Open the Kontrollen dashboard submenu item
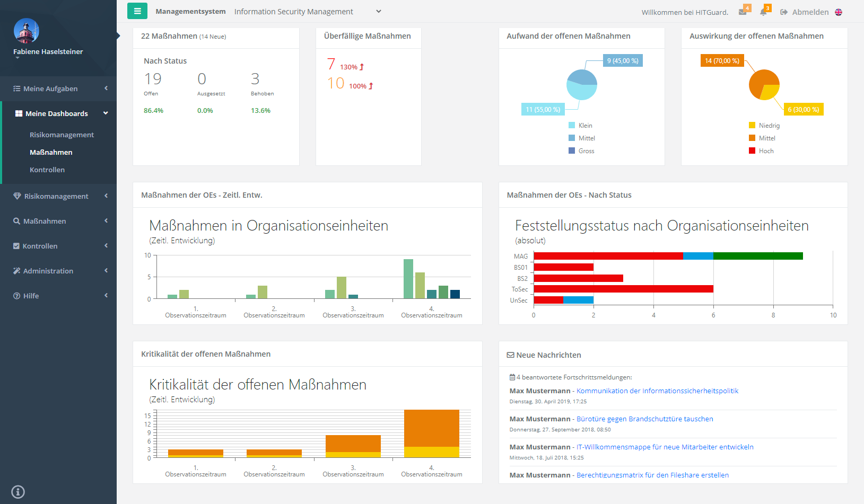 47,170
